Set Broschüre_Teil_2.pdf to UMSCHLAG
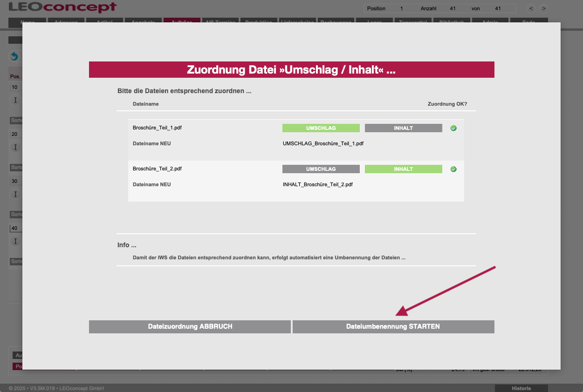The width and height of the screenshot is (583, 392). (321, 169)
